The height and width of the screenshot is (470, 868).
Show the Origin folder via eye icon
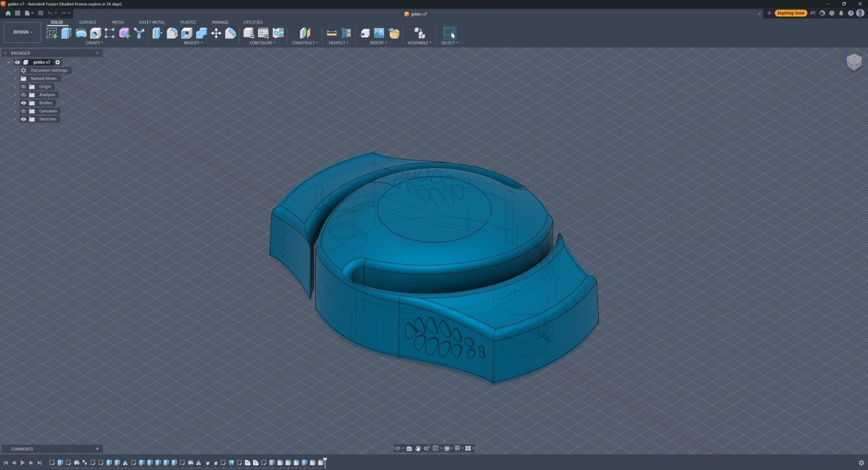23,87
